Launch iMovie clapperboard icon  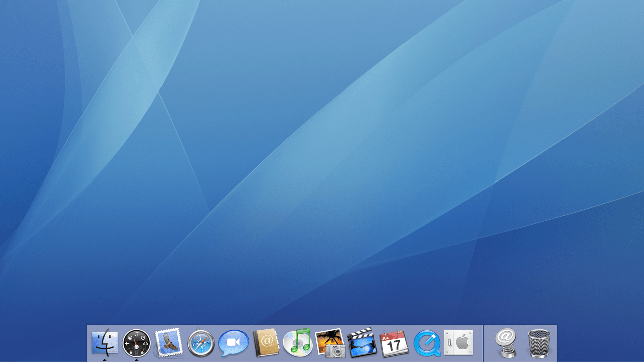point(362,343)
